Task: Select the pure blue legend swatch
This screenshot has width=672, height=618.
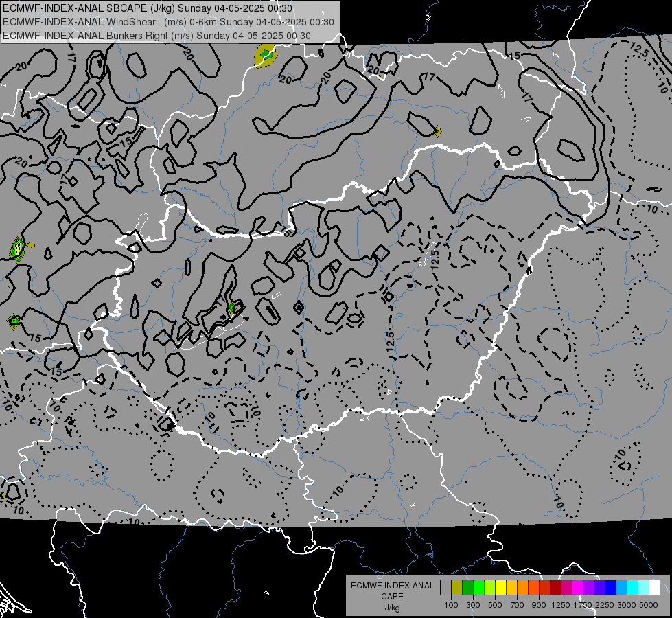Action: click(611, 588)
